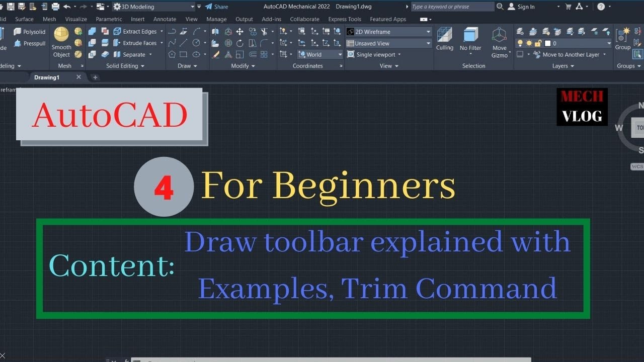Click the Move Gizmo button

(499, 43)
